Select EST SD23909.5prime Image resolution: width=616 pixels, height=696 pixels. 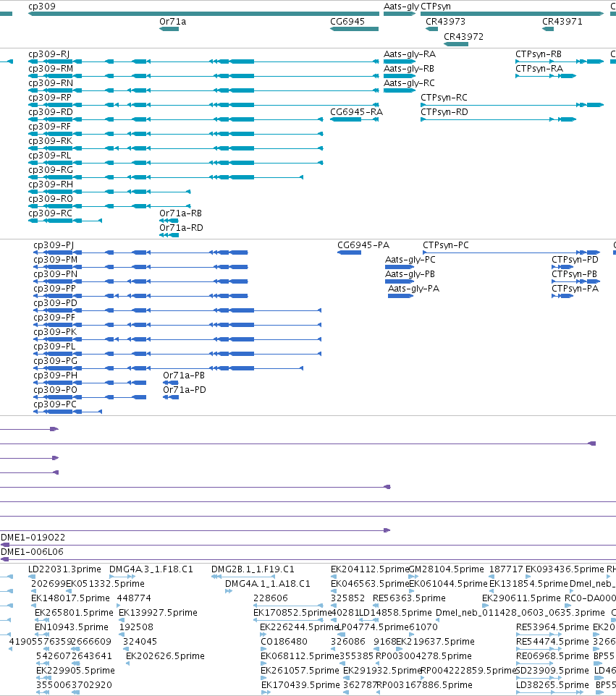(x=552, y=670)
